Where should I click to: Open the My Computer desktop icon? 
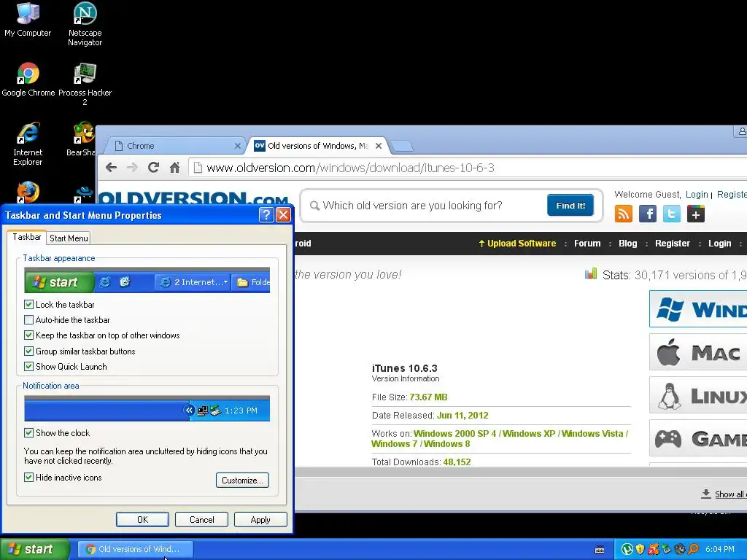pyautogui.click(x=28, y=19)
